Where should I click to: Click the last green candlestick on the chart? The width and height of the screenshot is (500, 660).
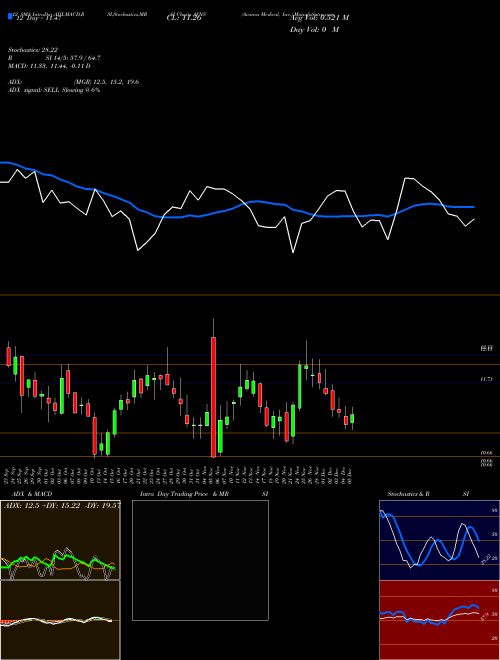(352, 418)
